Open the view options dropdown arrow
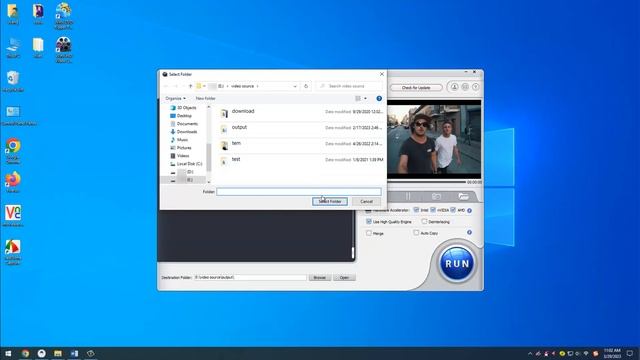Image resolution: width=640 pixels, height=360 pixels. tap(365, 98)
